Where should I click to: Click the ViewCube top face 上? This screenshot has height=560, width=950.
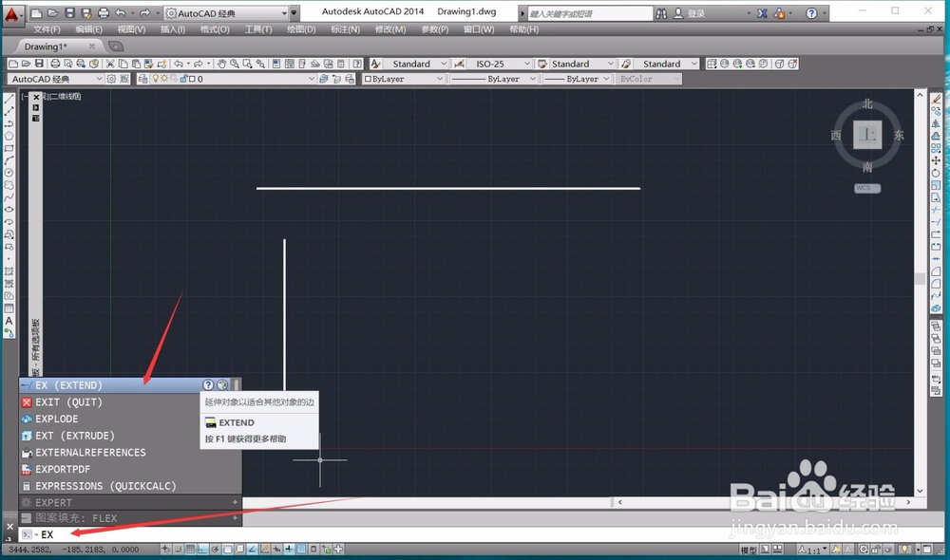coord(867,135)
